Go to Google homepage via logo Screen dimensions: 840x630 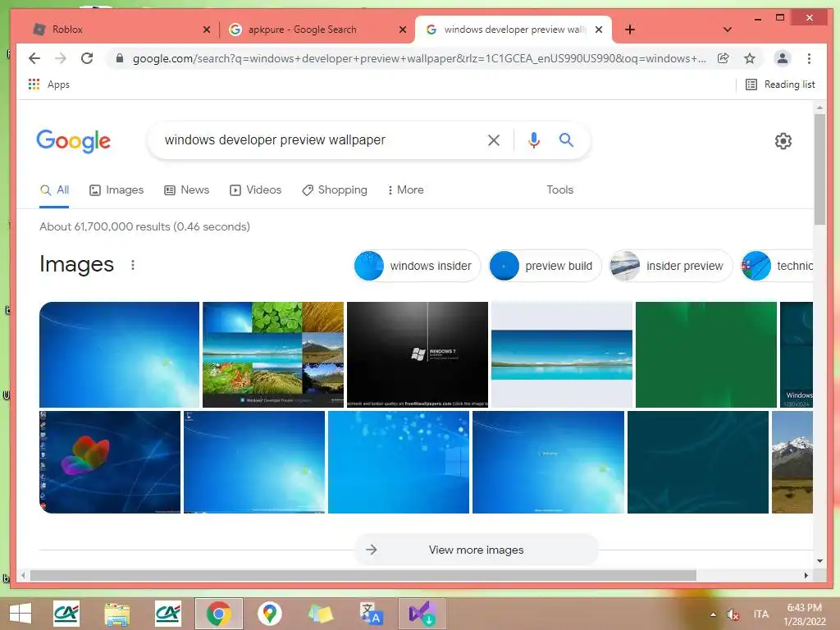pos(73,141)
